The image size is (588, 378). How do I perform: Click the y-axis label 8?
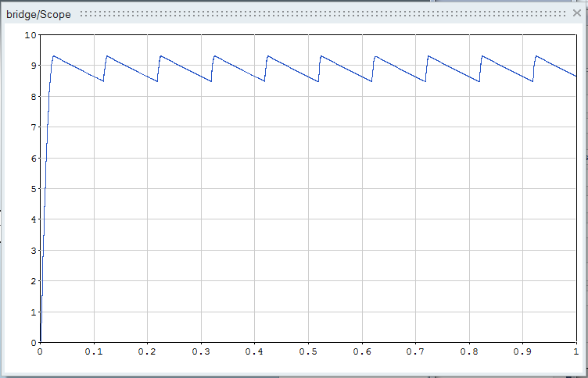point(34,97)
